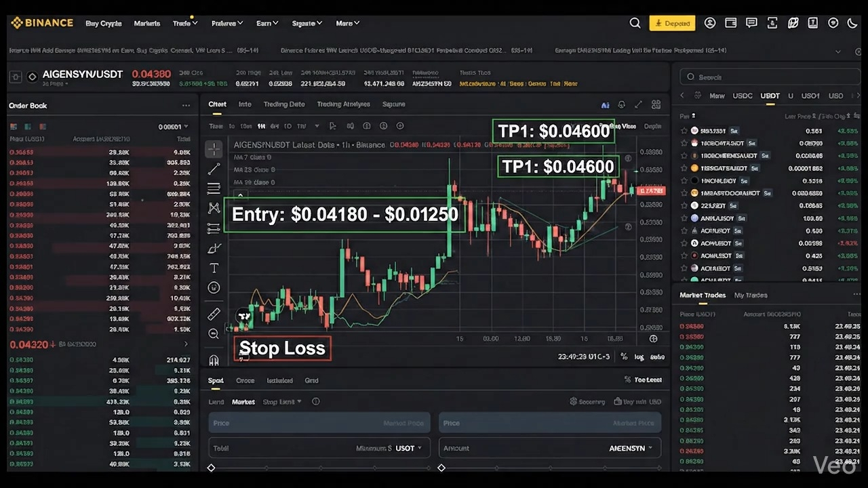Click info icon beside Stop Limit
This screenshot has height=488, width=868.
coord(315,402)
